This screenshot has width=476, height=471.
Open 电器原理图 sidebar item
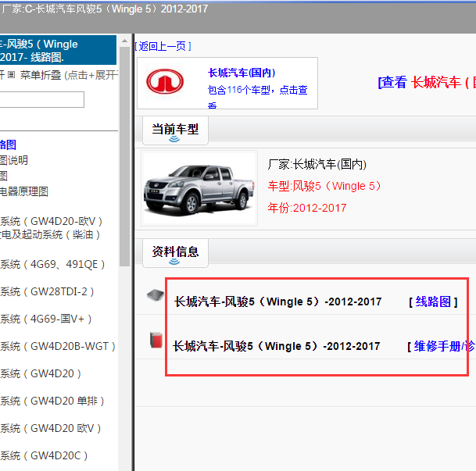tap(24, 191)
